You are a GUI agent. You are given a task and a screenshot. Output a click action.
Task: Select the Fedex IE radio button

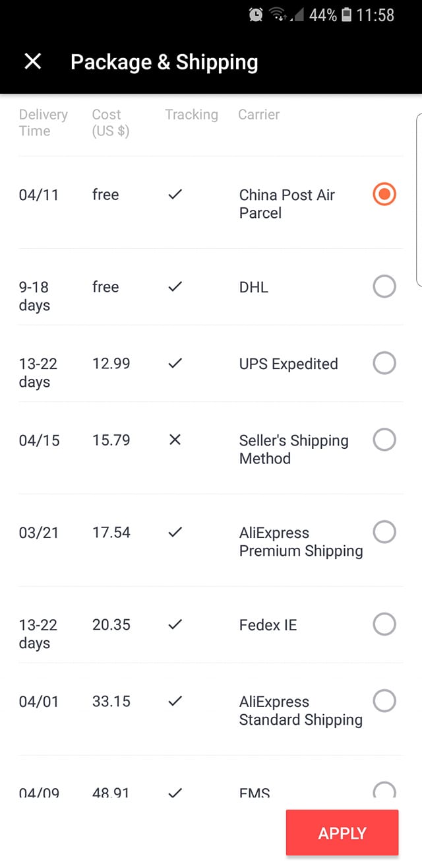point(384,624)
